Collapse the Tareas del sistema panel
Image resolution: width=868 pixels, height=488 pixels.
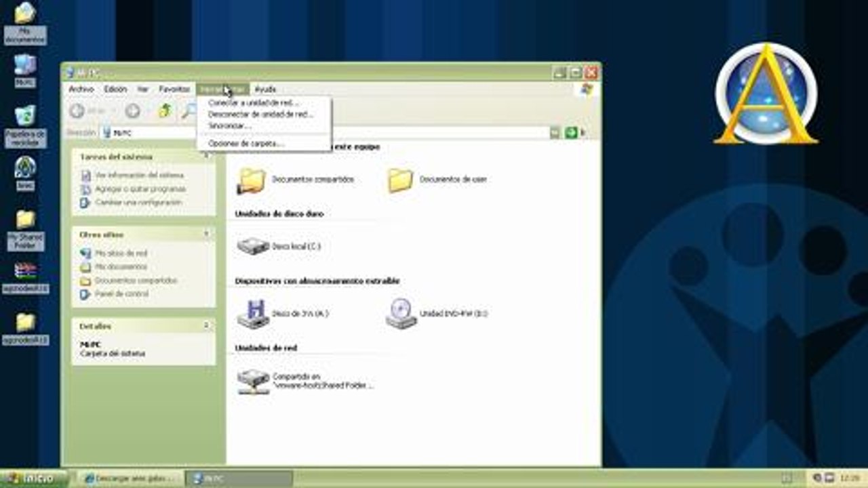point(207,157)
